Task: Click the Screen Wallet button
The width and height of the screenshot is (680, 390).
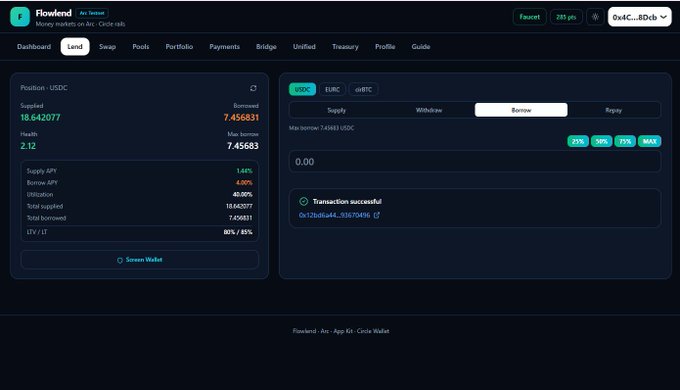Action: click(x=140, y=260)
